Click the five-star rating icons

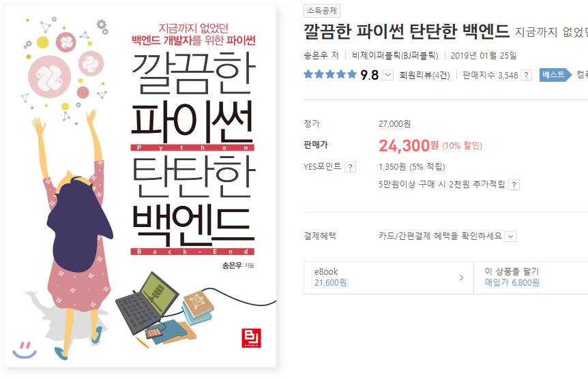(x=330, y=74)
